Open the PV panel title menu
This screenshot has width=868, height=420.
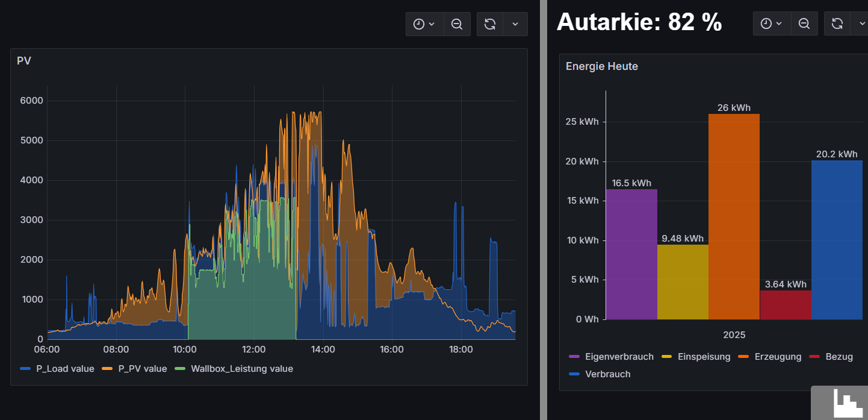(24, 61)
